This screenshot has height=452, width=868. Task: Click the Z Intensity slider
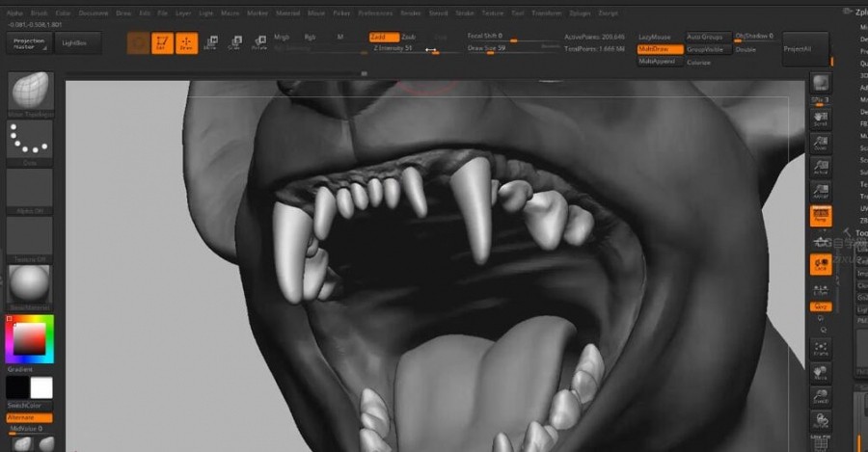415,49
